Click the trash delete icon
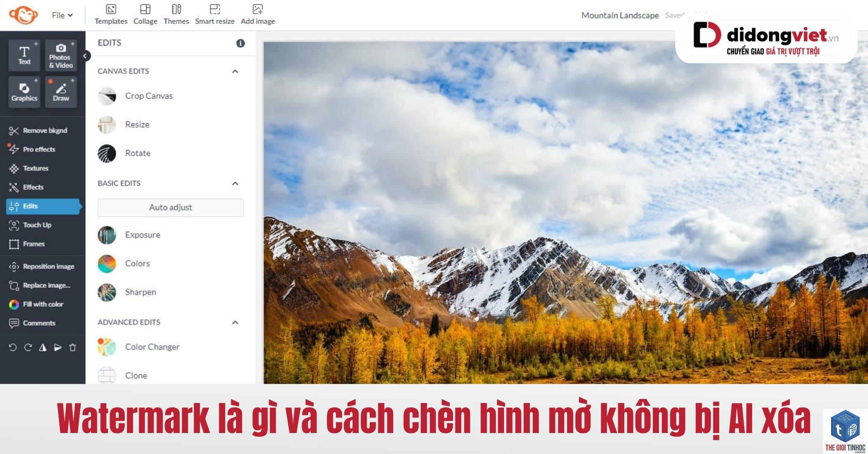Screen dimensions: 868x454 [73, 347]
